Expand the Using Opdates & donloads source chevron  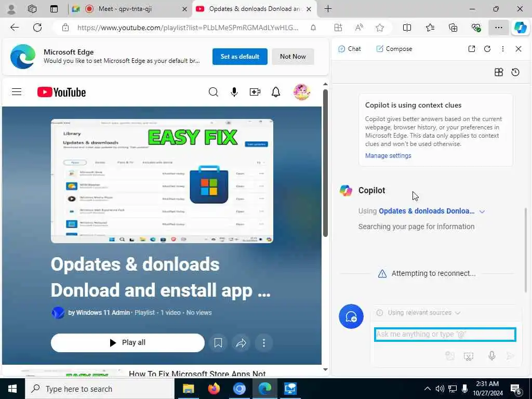pyautogui.click(x=482, y=211)
